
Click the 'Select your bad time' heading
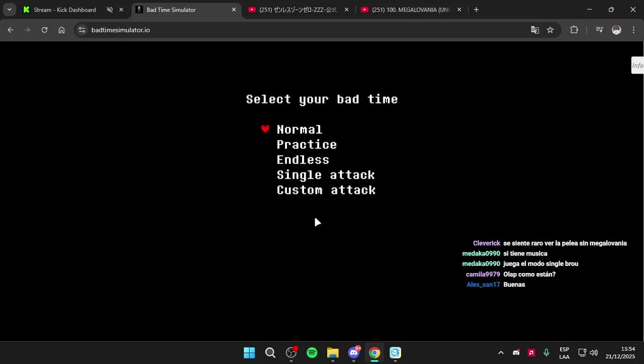(x=322, y=99)
